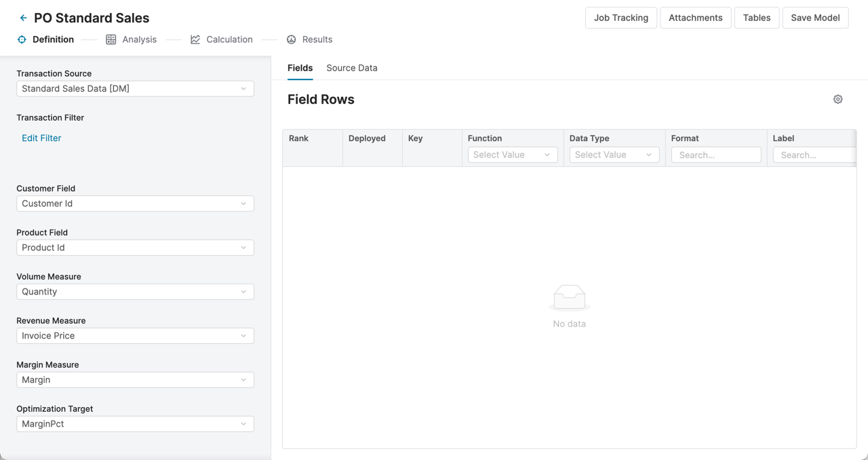
Task: Switch to the Source Data tab
Action: (x=351, y=68)
